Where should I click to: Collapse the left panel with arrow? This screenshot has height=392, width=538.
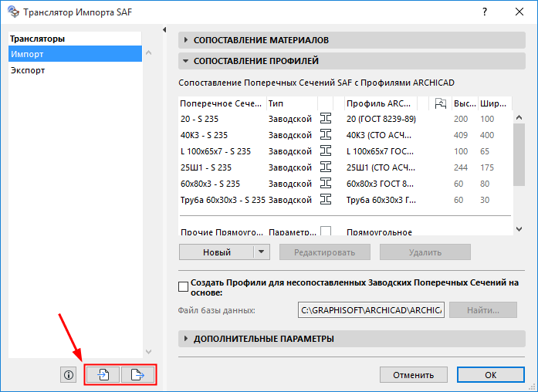coord(164,30)
